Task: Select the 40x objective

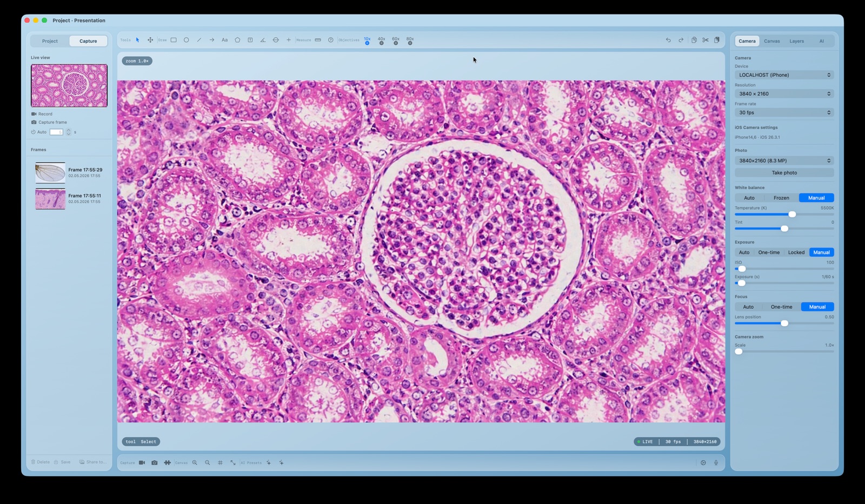Action: 381,41
